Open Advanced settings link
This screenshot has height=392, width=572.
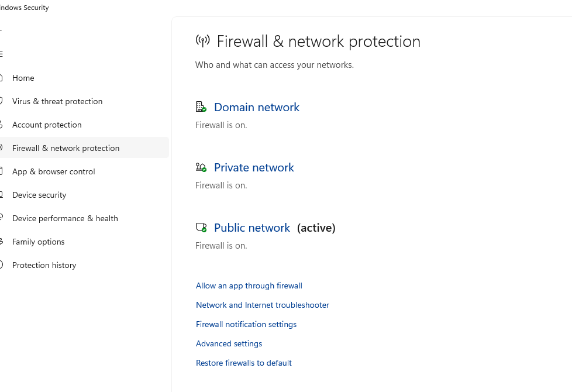(229, 343)
